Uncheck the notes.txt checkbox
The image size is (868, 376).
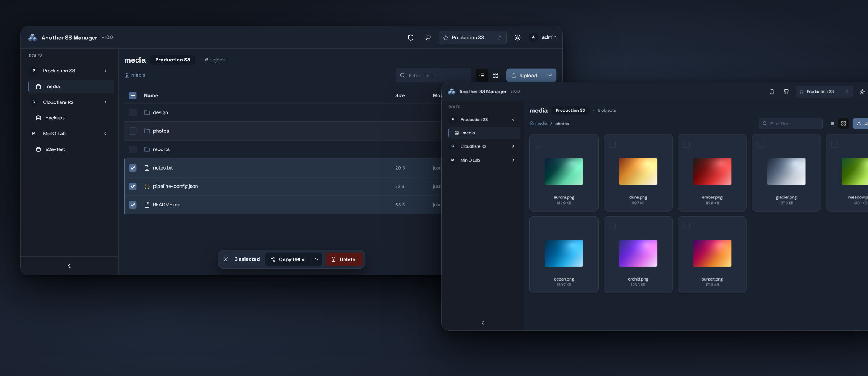pyautogui.click(x=133, y=168)
